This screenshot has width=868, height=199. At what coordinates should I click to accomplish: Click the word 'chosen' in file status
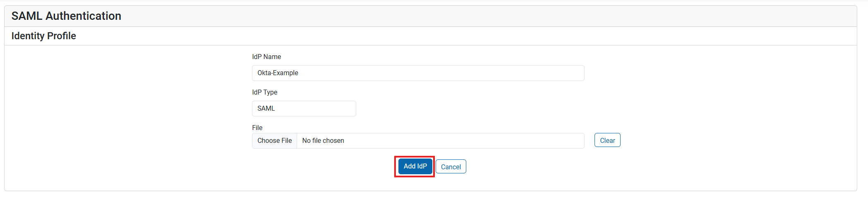[x=333, y=141]
